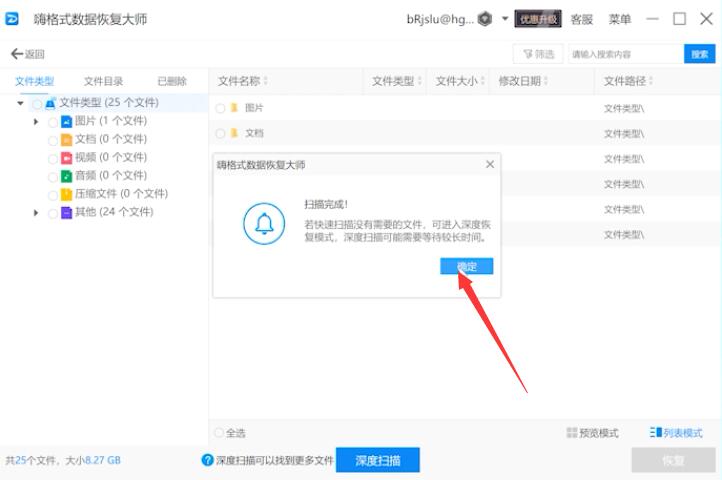This screenshot has width=722, height=480.
Task: Select the 图片 folder row checkbox in list
Action: tap(221, 108)
